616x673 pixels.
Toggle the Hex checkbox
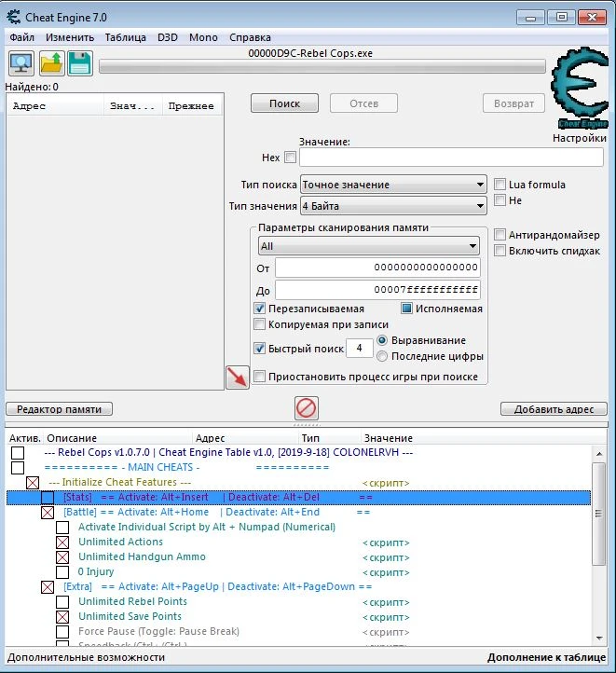pyautogui.click(x=291, y=158)
